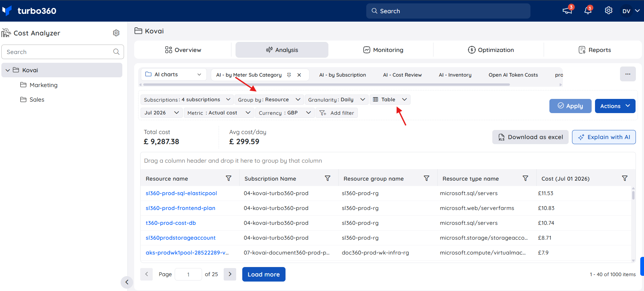The height and width of the screenshot is (291, 644).
Task: Open the Currency GBP dropdown
Action: pyautogui.click(x=285, y=113)
